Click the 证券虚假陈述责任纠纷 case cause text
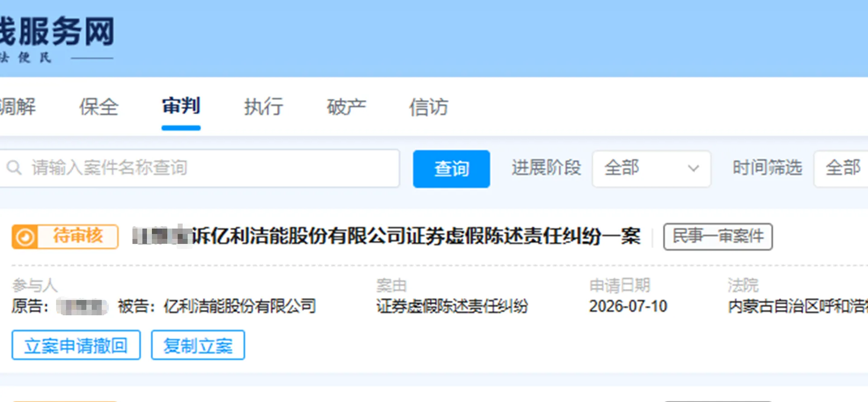868x402 pixels. pos(452,306)
